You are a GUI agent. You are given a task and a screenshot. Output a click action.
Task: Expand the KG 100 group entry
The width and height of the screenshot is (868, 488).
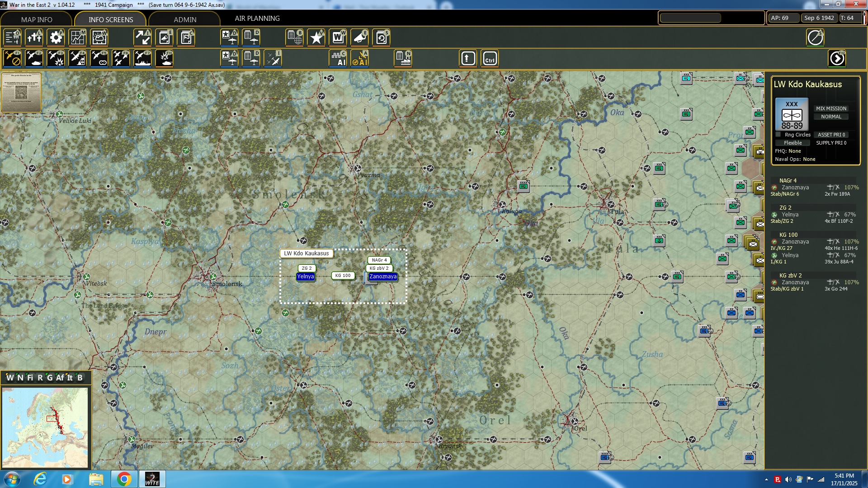pyautogui.click(x=788, y=235)
